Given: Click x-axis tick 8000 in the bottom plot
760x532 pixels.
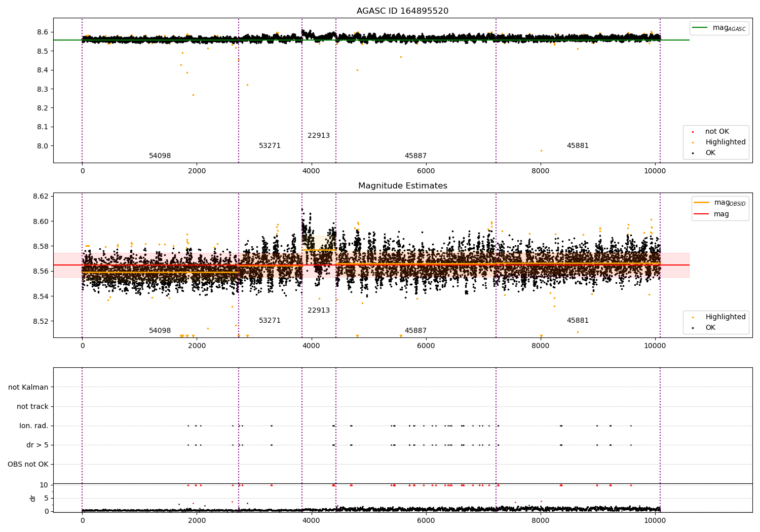Looking at the screenshot, I should click(541, 520).
